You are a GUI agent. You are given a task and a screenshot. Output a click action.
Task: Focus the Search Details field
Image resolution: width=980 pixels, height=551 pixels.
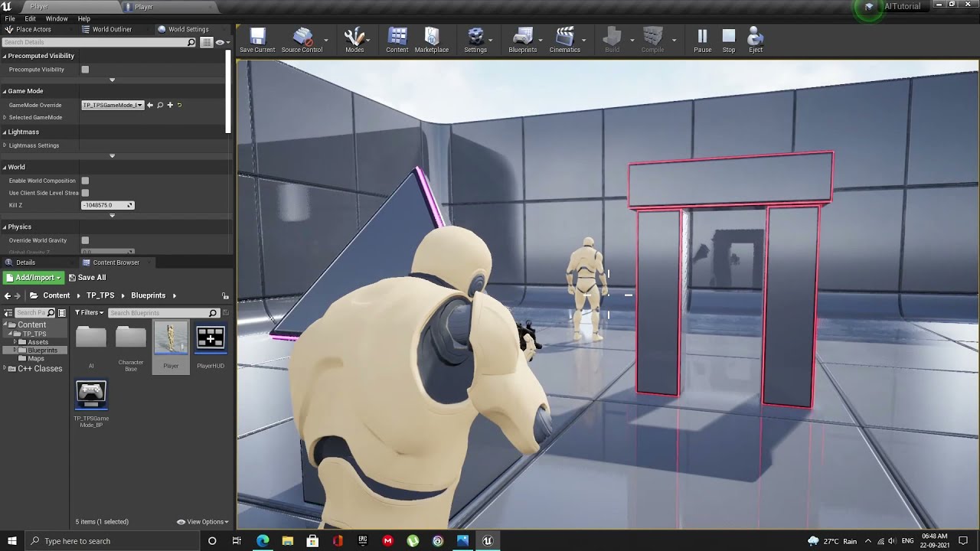pyautogui.click(x=99, y=42)
